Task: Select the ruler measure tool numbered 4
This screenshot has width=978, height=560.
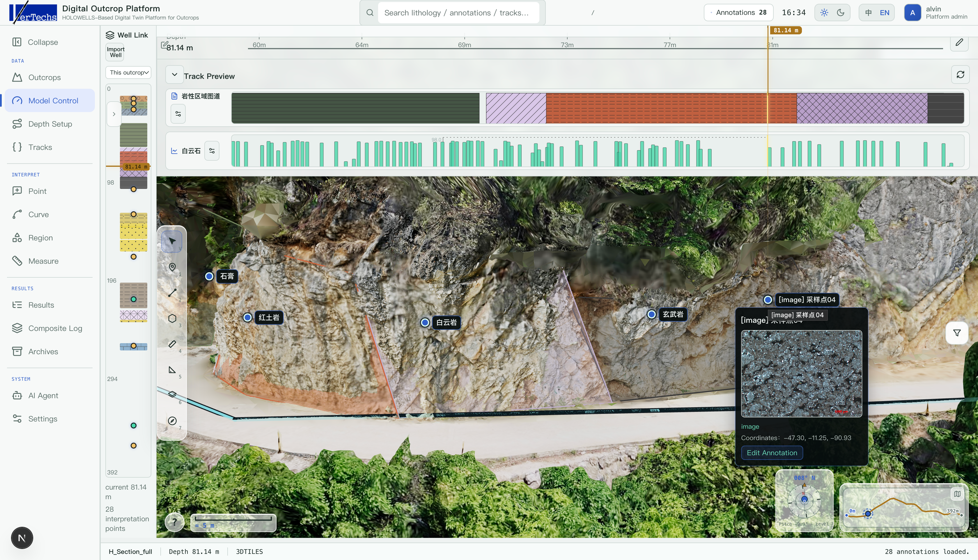Action: click(x=172, y=344)
